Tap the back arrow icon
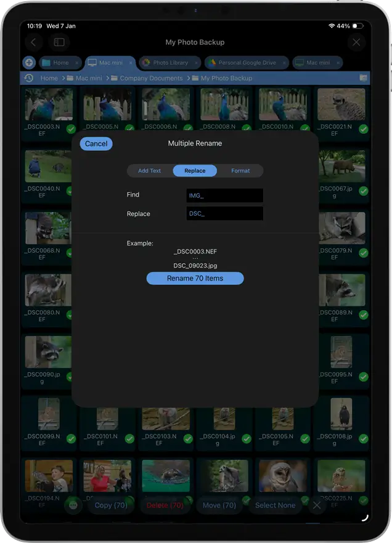The height and width of the screenshot is (543, 392). [33, 43]
